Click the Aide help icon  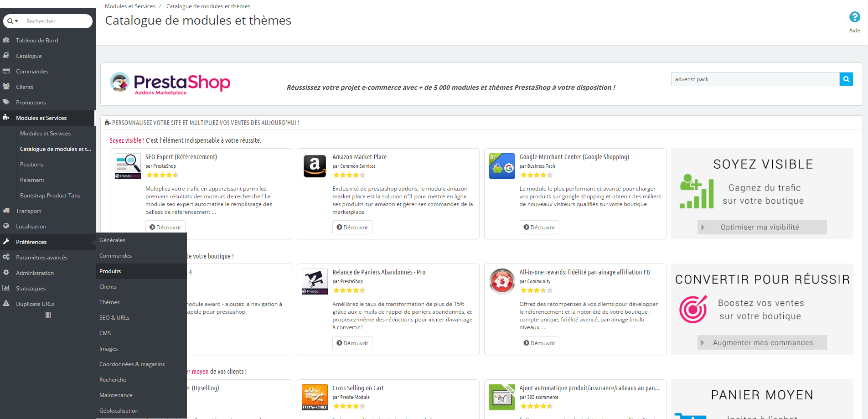[854, 17]
